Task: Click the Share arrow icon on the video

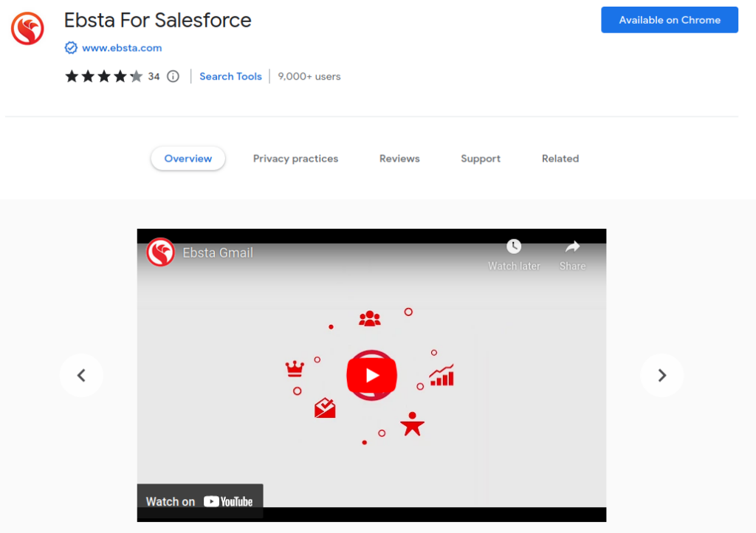Action: pos(572,247)
